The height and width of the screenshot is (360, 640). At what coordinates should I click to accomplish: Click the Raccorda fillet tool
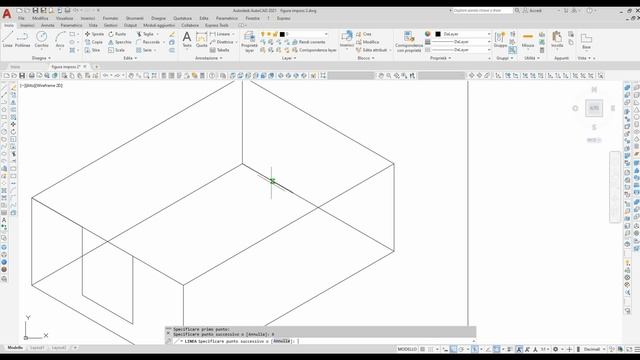[x=148, y=42]
